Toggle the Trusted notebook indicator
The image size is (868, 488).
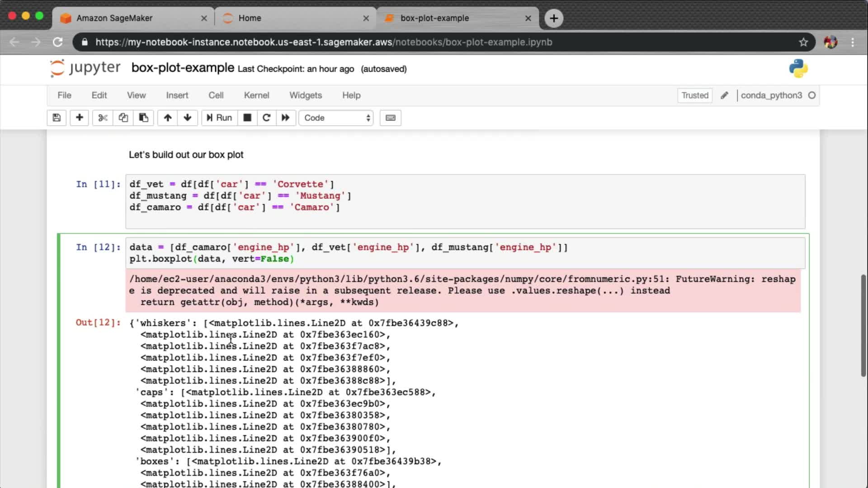pyautogui.click(x=694, y=95)
